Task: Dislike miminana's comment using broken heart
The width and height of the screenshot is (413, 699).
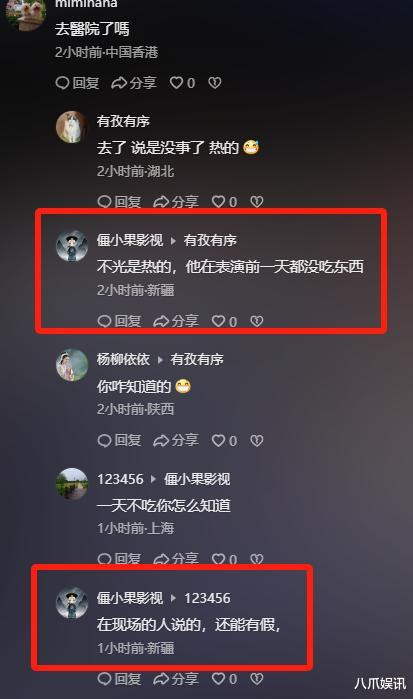Action: click(x=215, y=83)
